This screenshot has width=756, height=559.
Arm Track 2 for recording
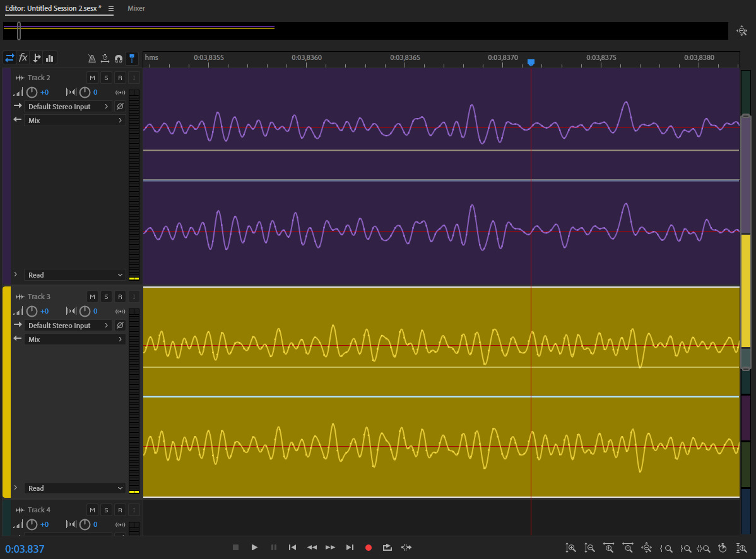coord(120,78)
